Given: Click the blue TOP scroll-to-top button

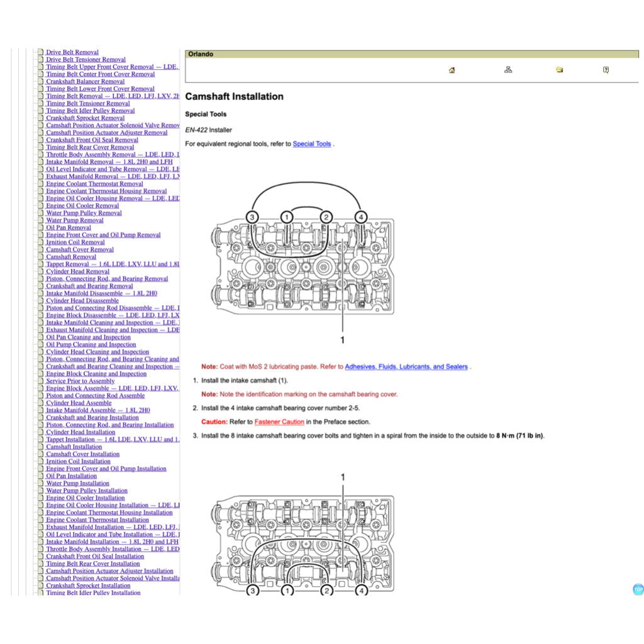Looking at the screenshot, I should (x=638, y=589).
